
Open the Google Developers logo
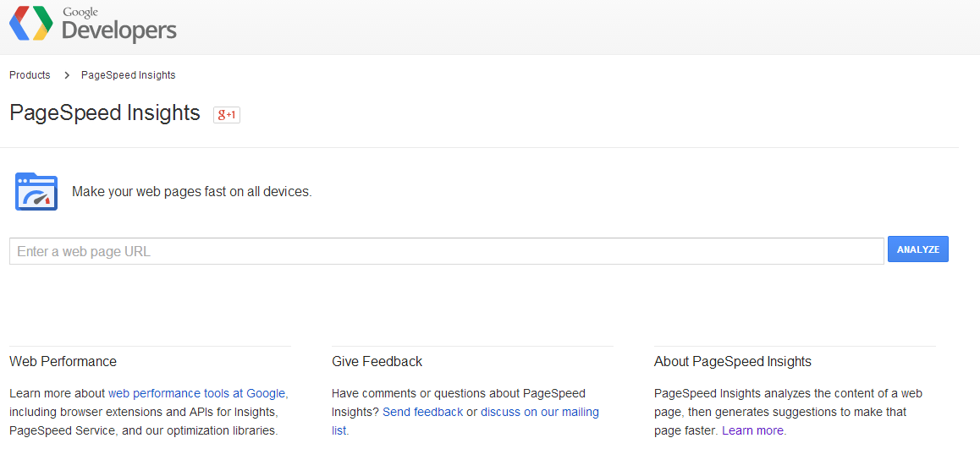(x=93, y=25)
